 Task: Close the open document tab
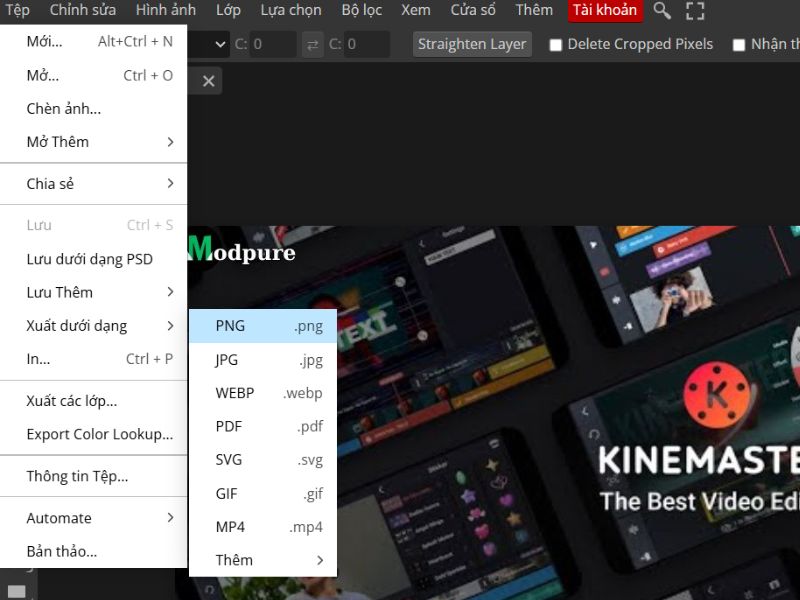[x=208, y=81]
